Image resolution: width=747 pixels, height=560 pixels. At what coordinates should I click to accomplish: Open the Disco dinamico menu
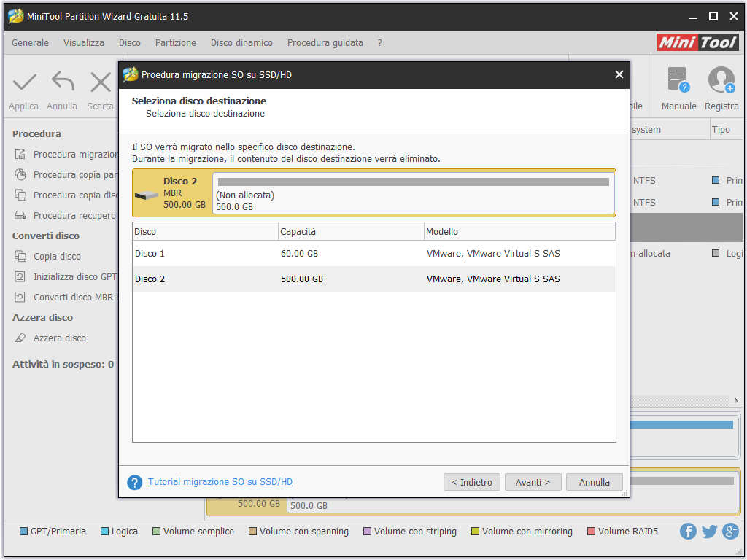click(241, 43)
